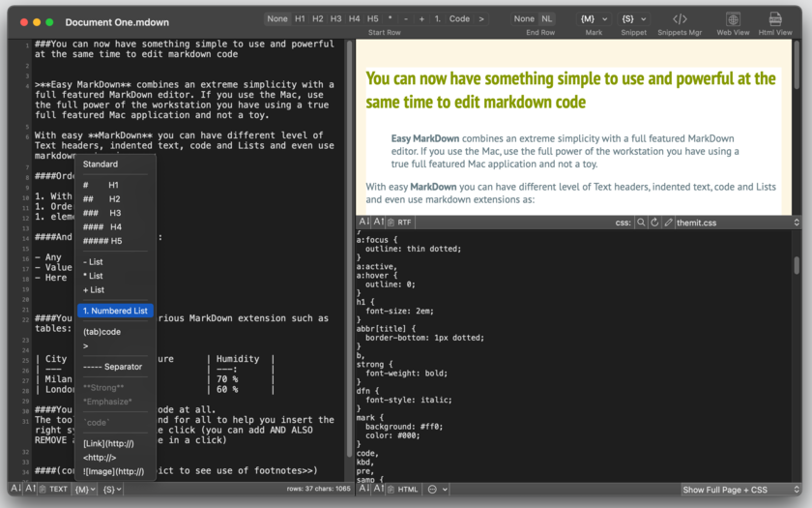Viewport: 812px width, 508px height.
Task: Choose '#### H4' from the popup menu
Action: (x=115, y=227)
